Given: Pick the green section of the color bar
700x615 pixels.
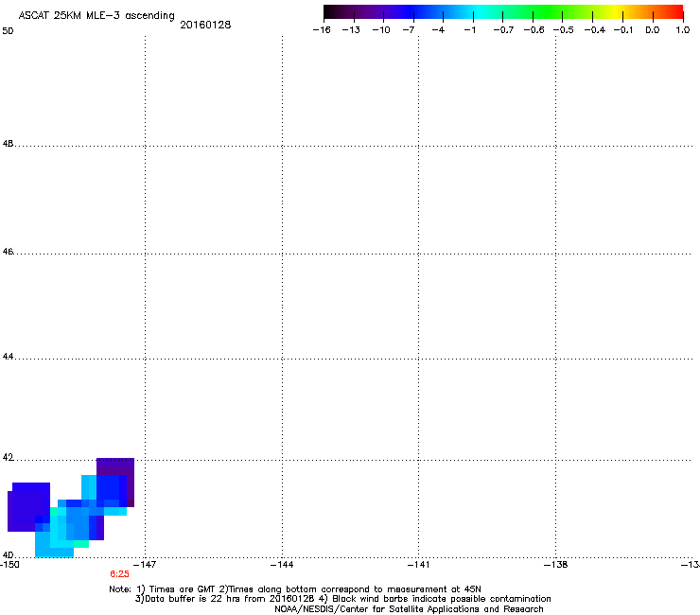Looking at the screenshot, I should tap(547, 12).
